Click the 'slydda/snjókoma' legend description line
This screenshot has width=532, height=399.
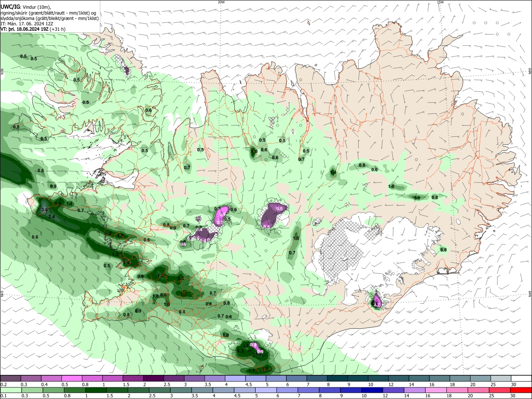click(49, 18)
